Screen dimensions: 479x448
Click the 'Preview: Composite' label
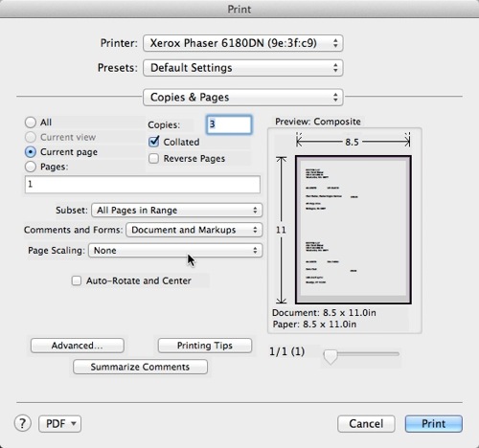point(318,122)
